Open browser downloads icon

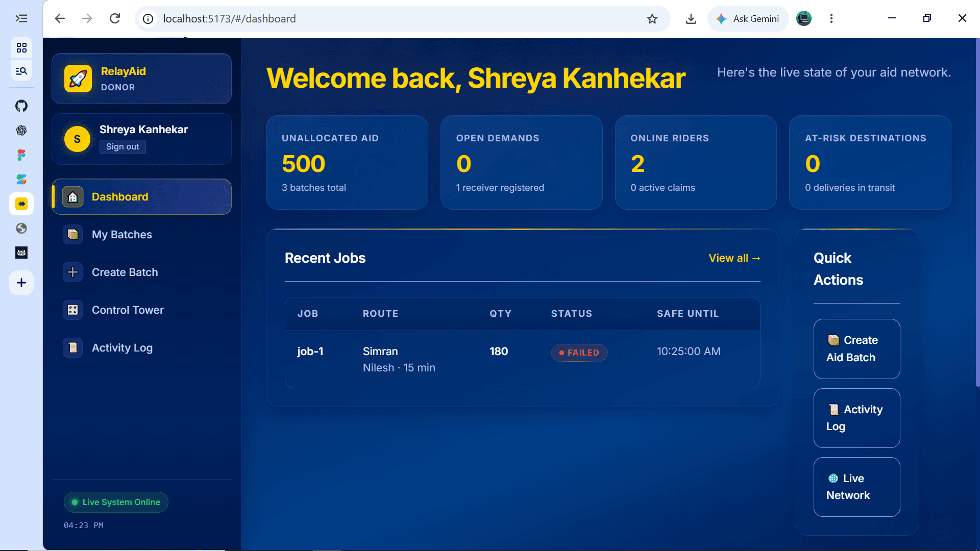[x=691, y=19]
